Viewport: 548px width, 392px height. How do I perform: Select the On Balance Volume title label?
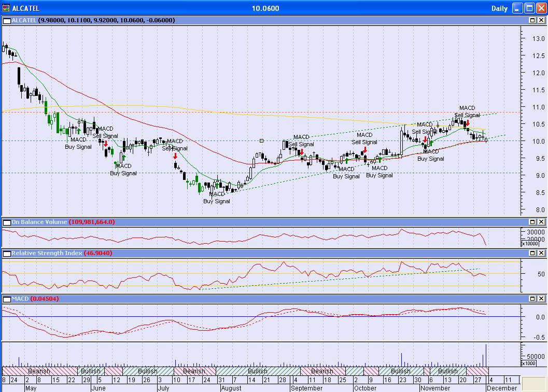tap(39, 222)
